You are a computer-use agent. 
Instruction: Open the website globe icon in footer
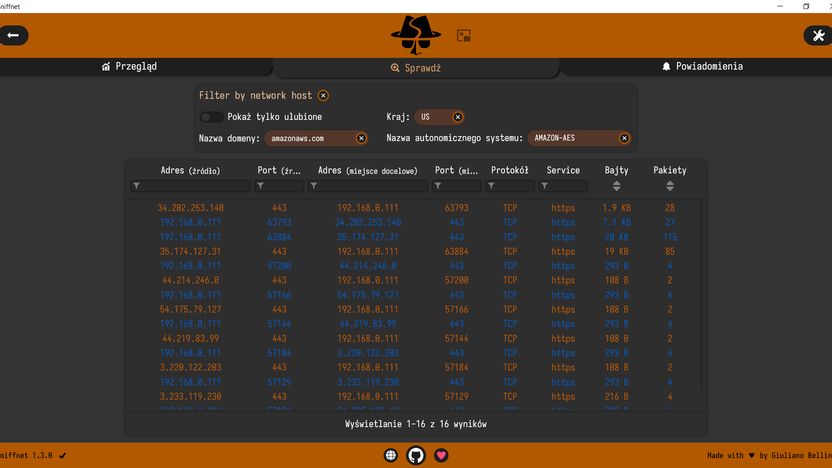[x=391, y=455]
